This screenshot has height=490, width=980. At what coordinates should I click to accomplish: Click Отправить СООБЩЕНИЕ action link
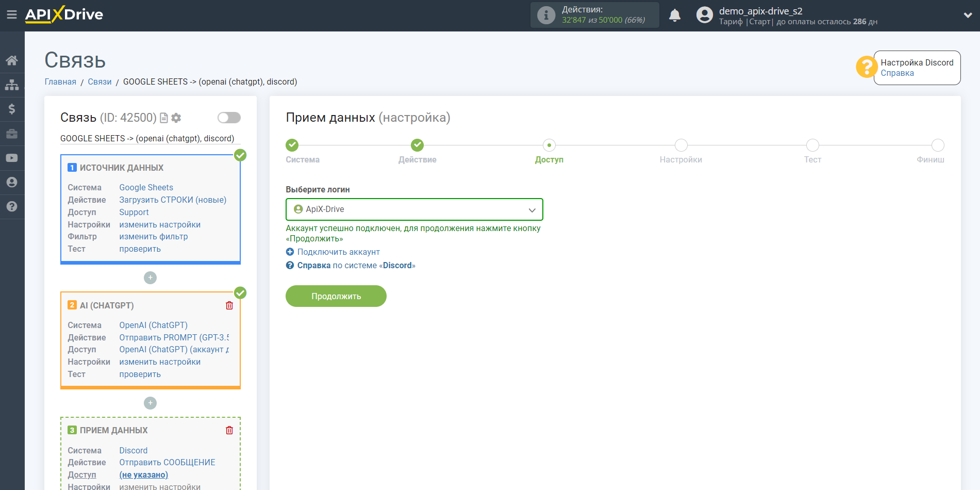click(167, 463)
